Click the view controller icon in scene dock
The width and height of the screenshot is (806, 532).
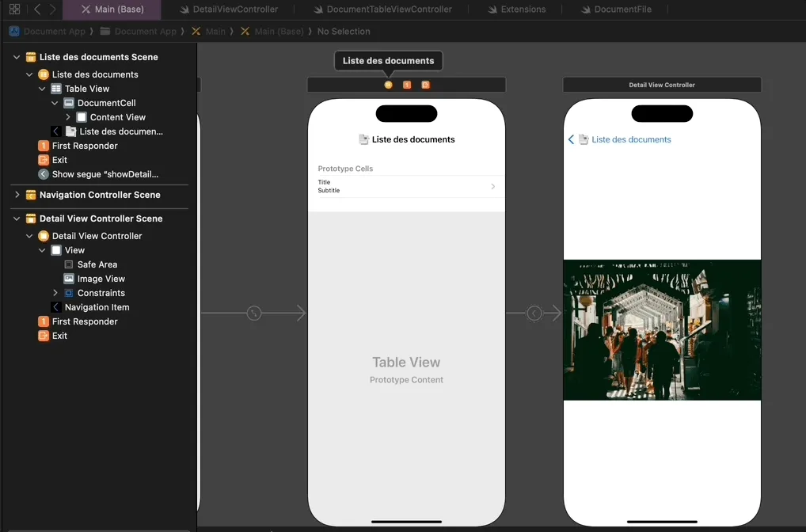click(x=388, y=85)
